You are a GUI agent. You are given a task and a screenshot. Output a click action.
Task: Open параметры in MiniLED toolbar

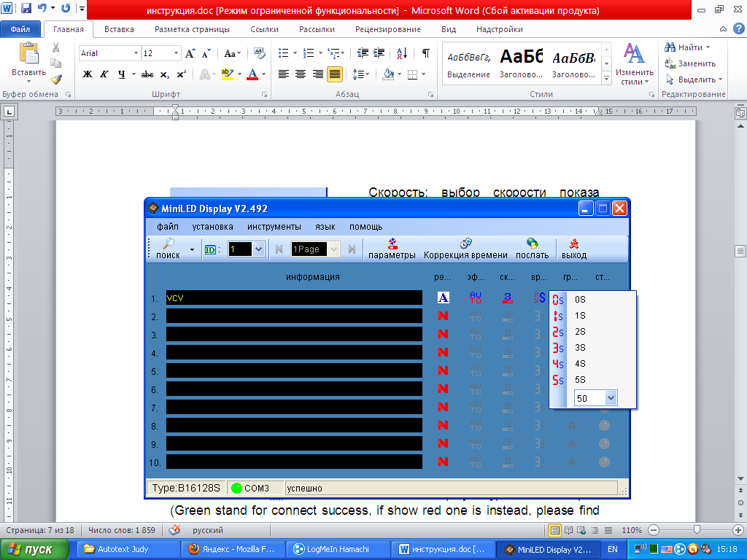tap(392, 249)
